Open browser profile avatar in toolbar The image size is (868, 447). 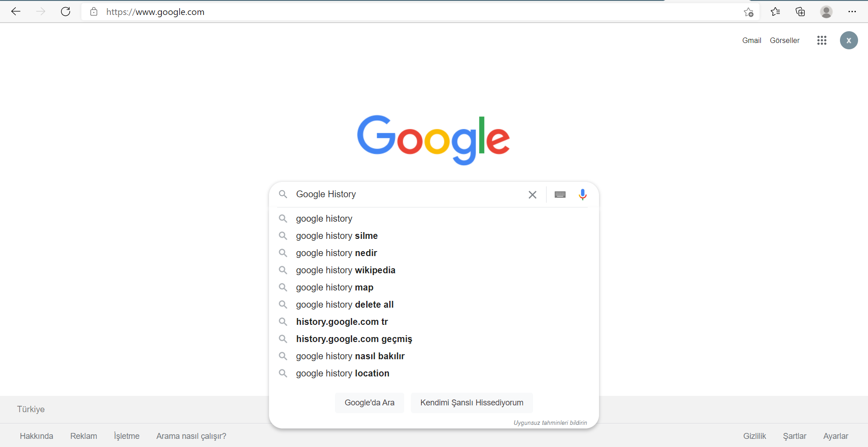click(x=826, y=12)
